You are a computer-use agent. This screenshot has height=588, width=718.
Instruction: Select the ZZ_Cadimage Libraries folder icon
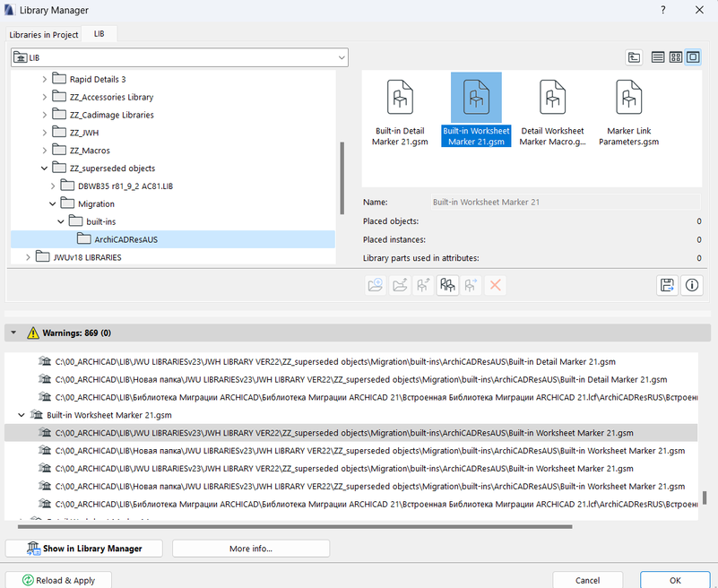58,114
